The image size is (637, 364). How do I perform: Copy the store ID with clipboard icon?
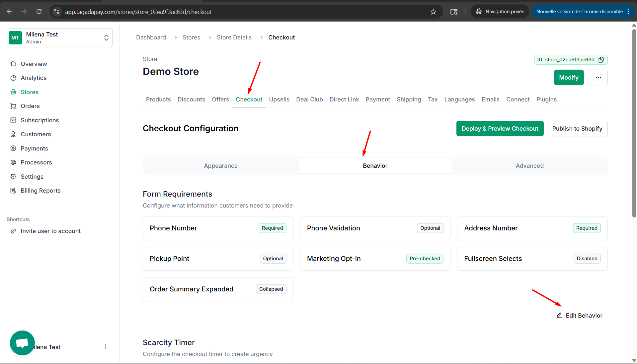601,60
